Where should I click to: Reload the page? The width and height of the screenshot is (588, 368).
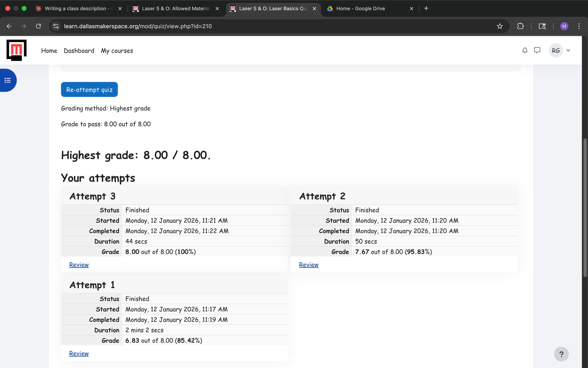pos(38,26)
